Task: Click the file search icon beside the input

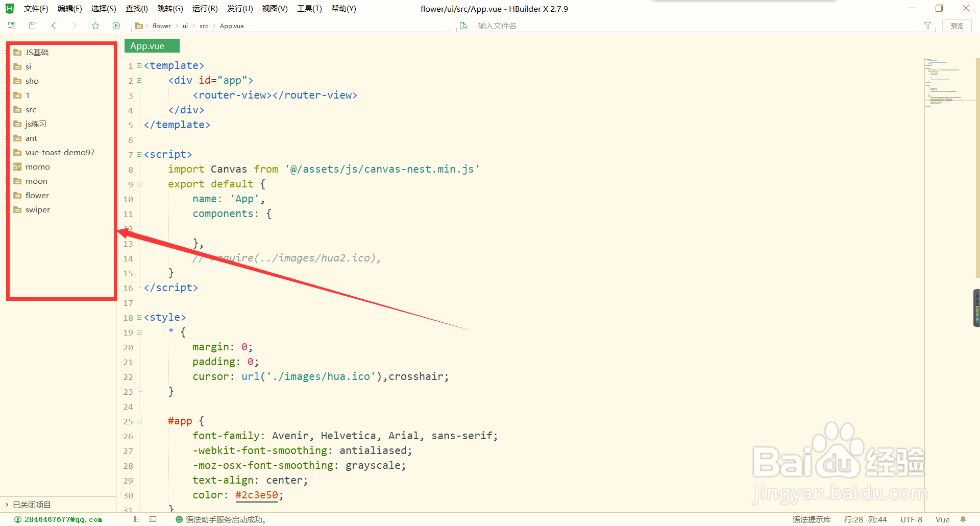Action: pos(463,26)
